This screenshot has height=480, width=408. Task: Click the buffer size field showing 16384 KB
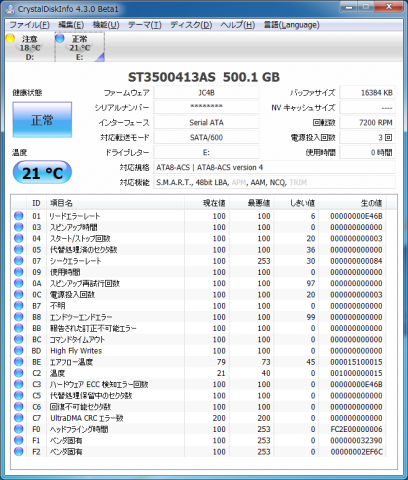point(367,93)
